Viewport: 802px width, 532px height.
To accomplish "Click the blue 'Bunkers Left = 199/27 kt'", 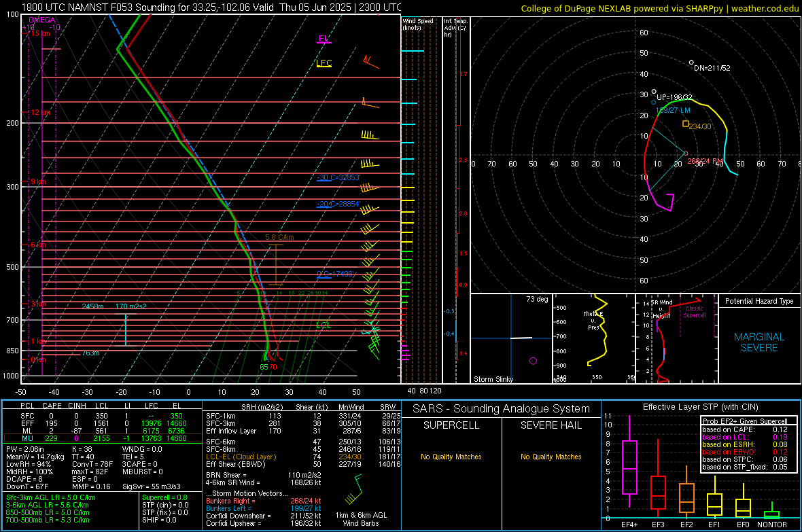I will (264, 508).
